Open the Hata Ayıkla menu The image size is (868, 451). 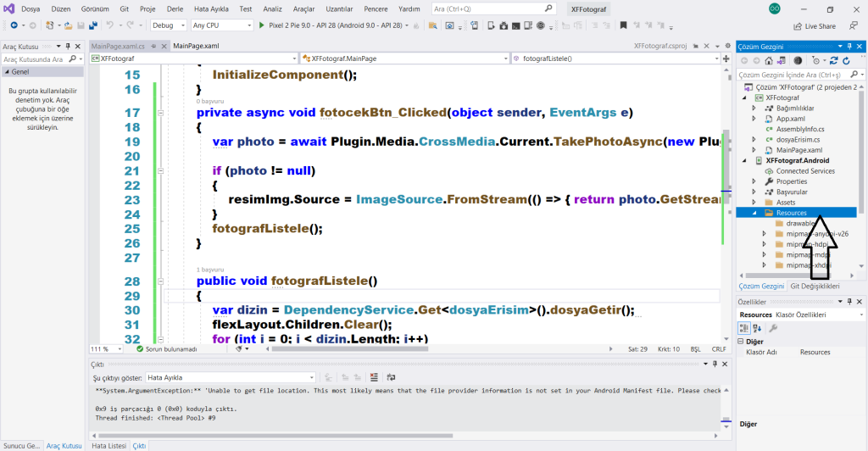click(x=213, y=8)
